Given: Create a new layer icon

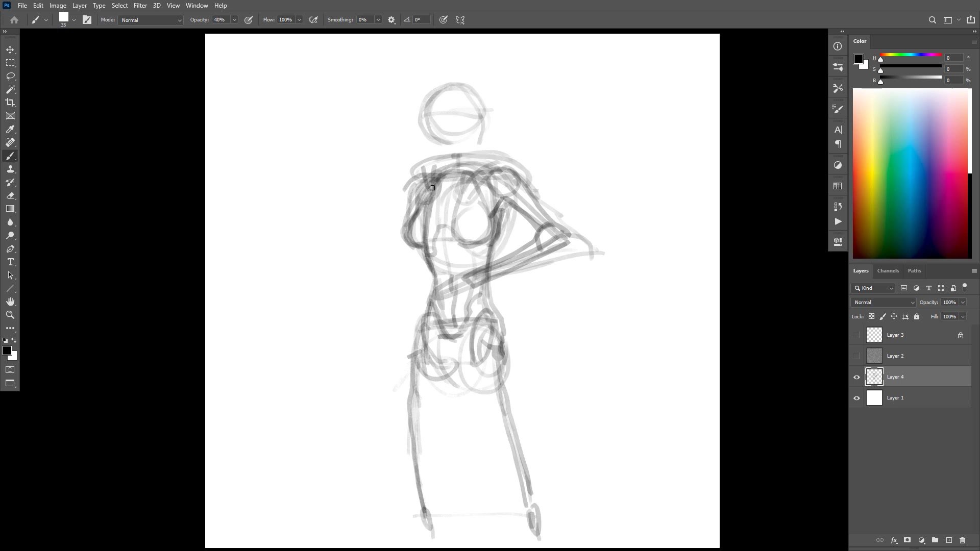Looking at the screenshot, I should (949, 540).
